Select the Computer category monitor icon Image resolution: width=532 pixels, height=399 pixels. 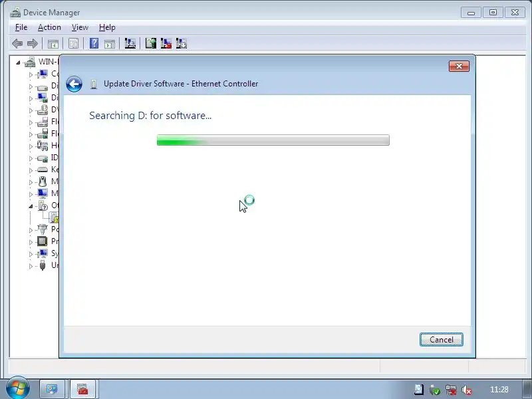click(x=43, y=74)
